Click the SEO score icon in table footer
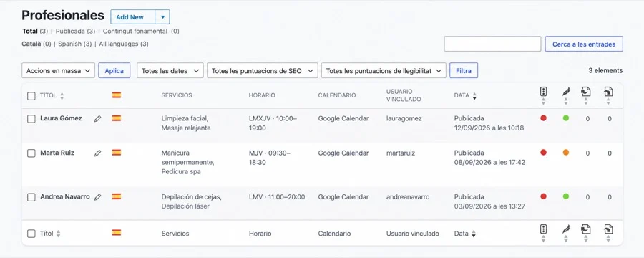The width and height of the screenshot is (644, 258). click(543, 229)
